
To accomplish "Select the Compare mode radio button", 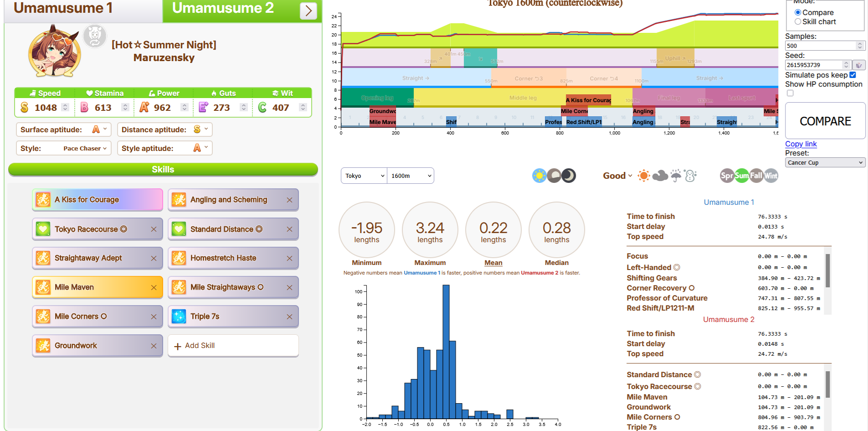I will 798,12.
